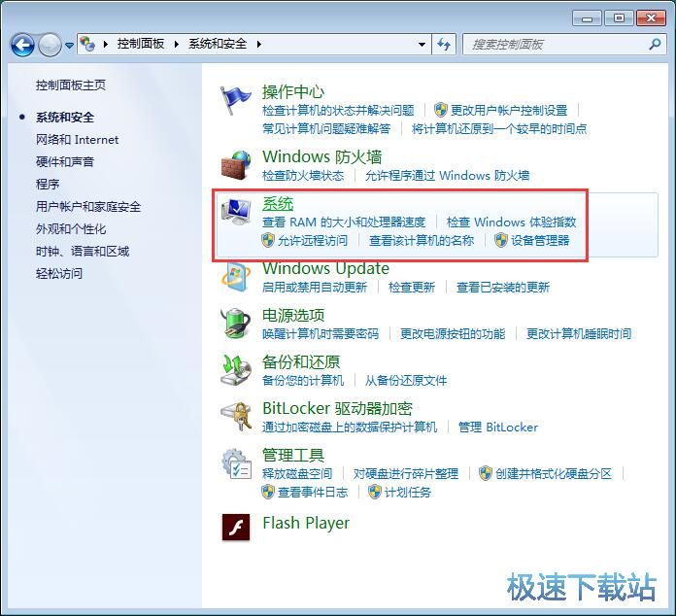Viewport: 676px width, 616px height.
Task: Select 控制面板 in the address breadcrumb
Action: [x=141, y=44]
